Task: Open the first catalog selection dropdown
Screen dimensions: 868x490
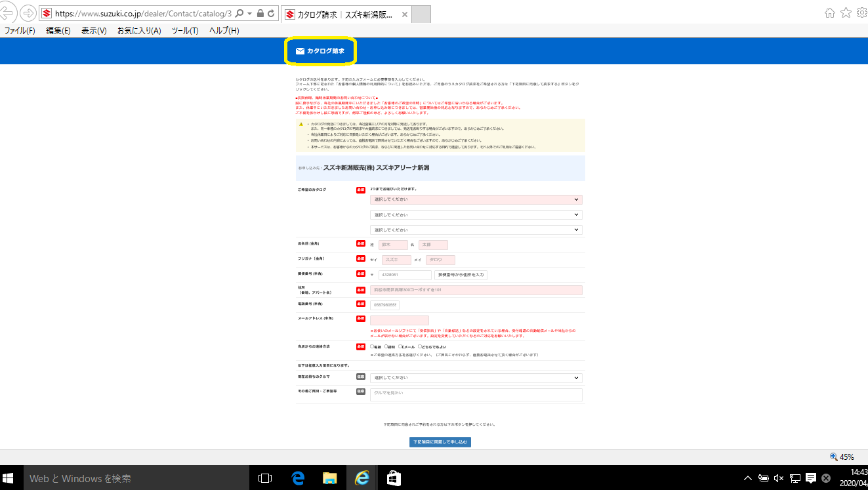Action: [476, 199]
